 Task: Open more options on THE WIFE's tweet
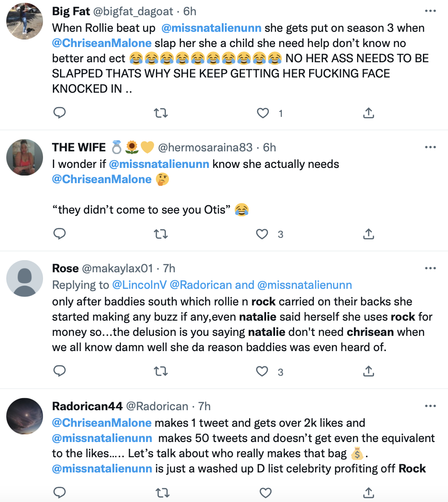tap(430, 147)
